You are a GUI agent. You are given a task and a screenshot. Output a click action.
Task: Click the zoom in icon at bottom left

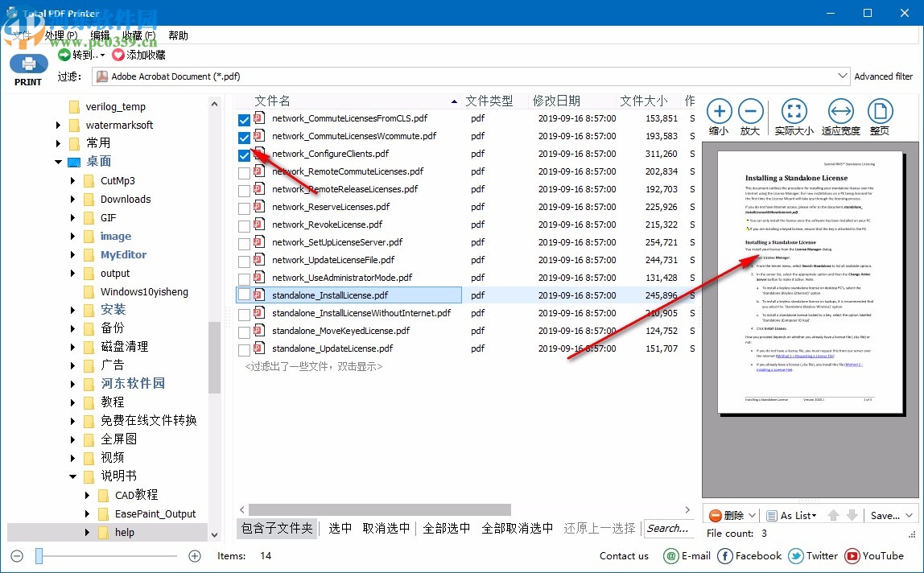tap(195, 556)
